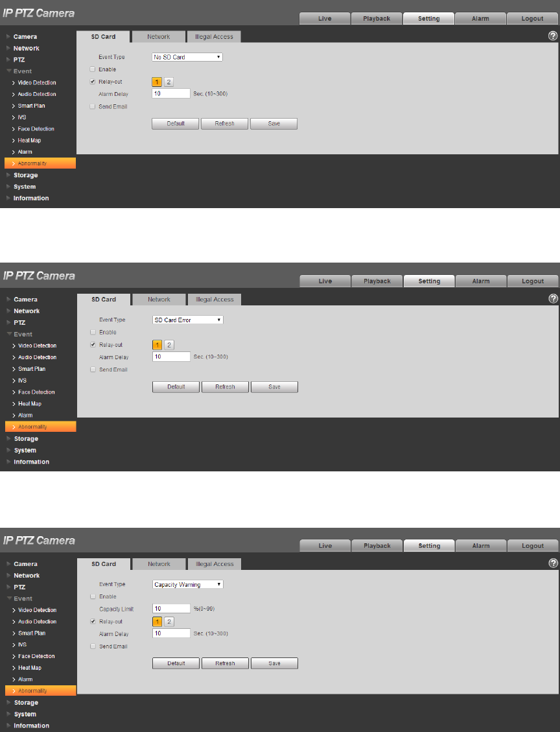Focus Capacity Limit percentage field

(171, 609)
